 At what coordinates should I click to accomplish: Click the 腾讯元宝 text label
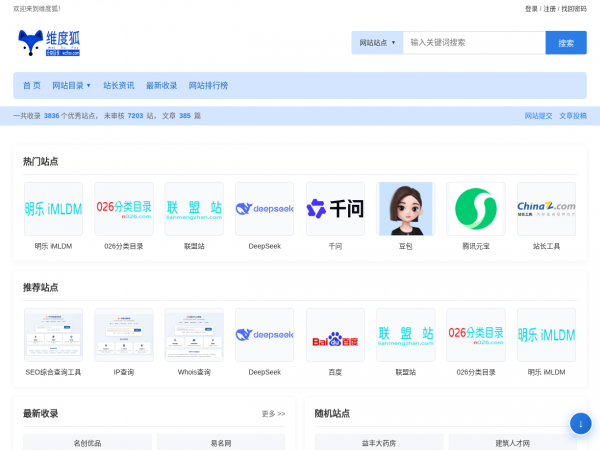(476, 246)
